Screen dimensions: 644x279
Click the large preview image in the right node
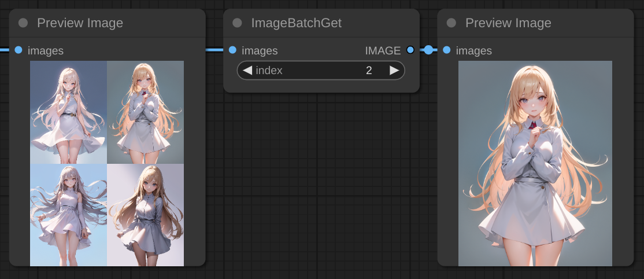(535, 163)
